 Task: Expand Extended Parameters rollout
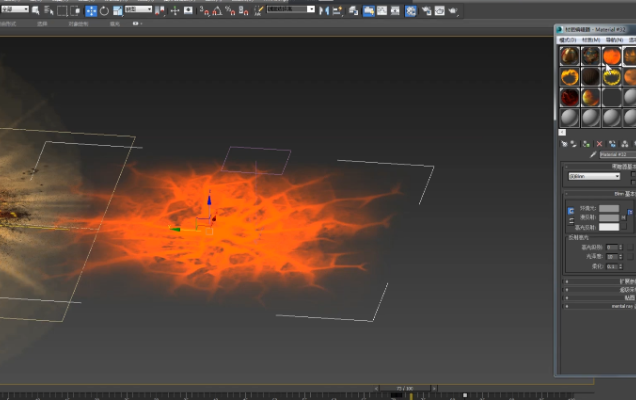click(599, 281)
